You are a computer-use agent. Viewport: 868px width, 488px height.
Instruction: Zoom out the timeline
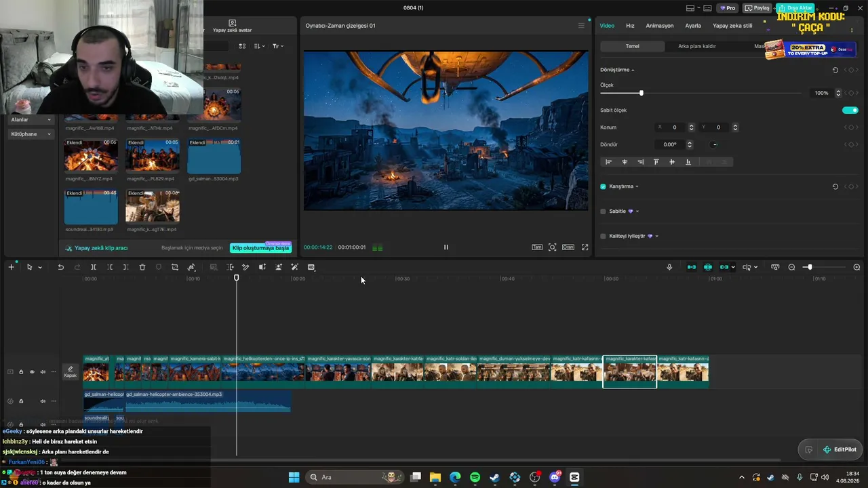(791, 267)
